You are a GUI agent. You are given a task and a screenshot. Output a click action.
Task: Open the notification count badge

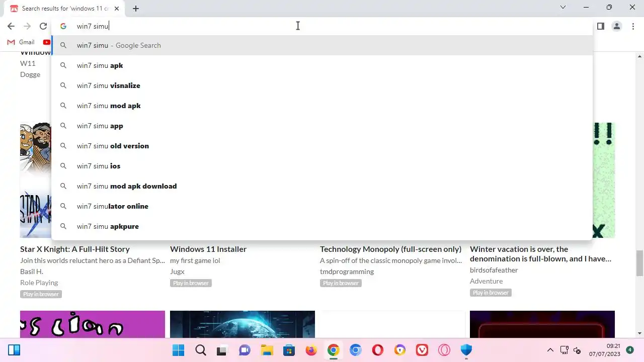click(x=630, y=350)
